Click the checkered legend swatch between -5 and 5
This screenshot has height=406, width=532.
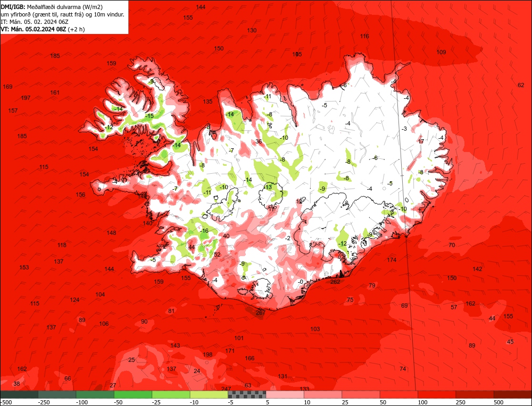click(x=247, y=394)
